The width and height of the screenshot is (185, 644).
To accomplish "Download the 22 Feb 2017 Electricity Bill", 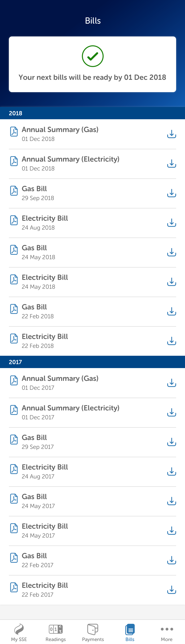I will tap(171, 590).
